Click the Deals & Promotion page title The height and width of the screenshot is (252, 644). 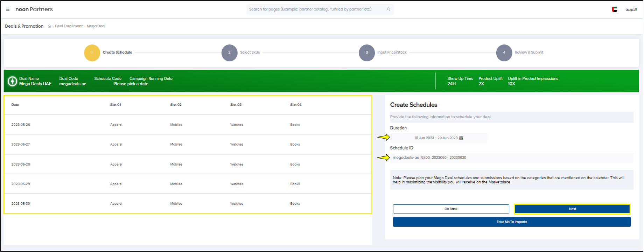pos(24,26)
